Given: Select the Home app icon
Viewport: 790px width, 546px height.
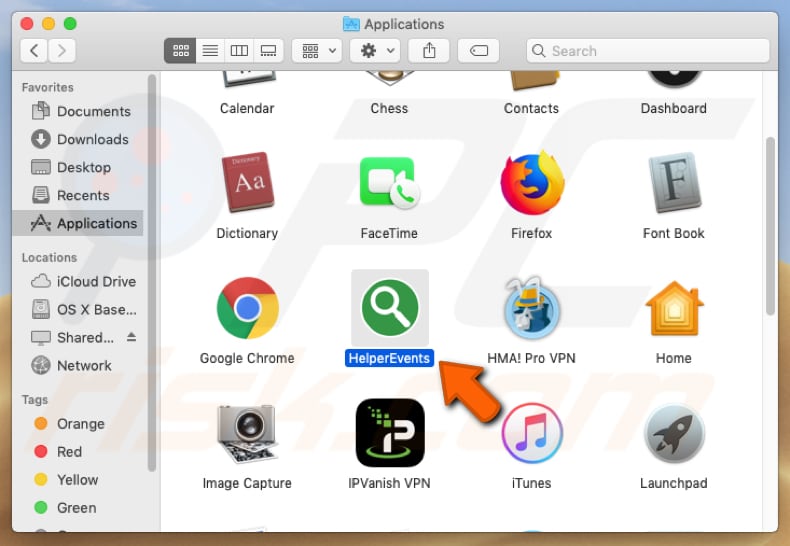Looking at the screenshot, I should click(x=674, y=308).
